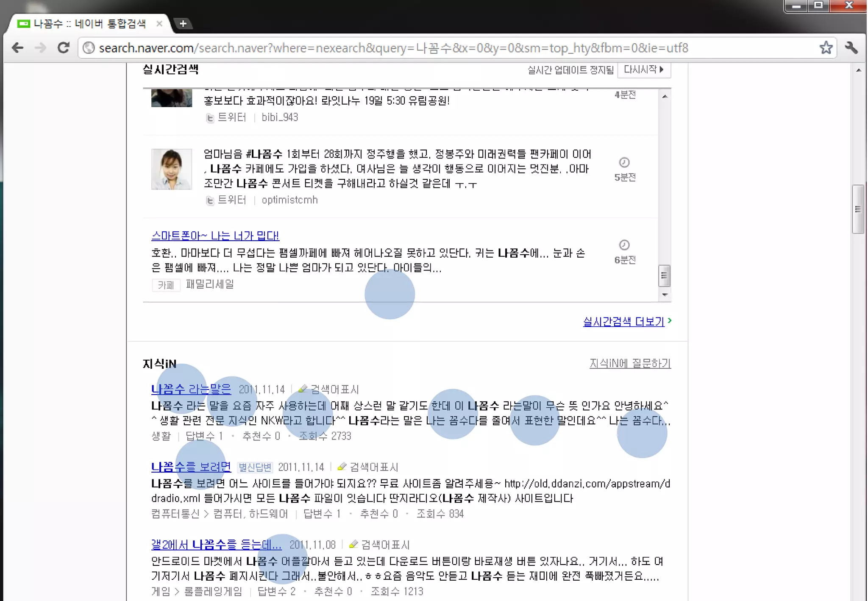
Task: Open 실시간검색 더보기 link
Action: coord(623,322)
